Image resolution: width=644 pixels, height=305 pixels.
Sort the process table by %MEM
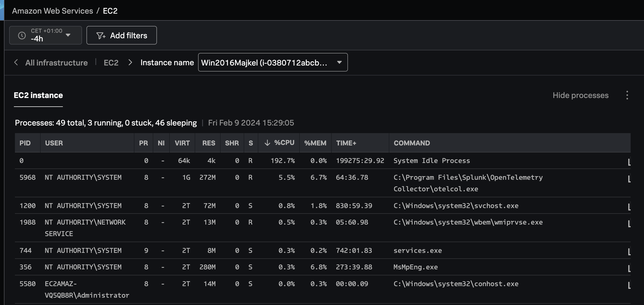click(315, 143)
